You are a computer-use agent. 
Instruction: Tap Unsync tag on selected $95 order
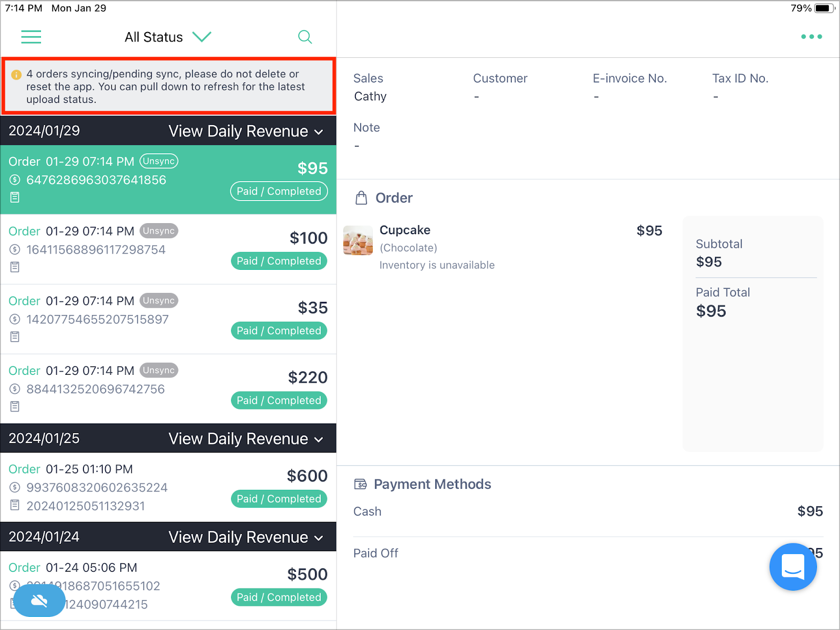tap(159, 161)
